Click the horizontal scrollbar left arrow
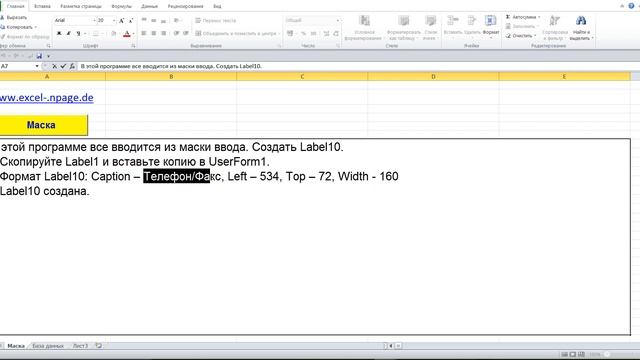The height and width of the screenshot is (360, 640). coord(391,346)
